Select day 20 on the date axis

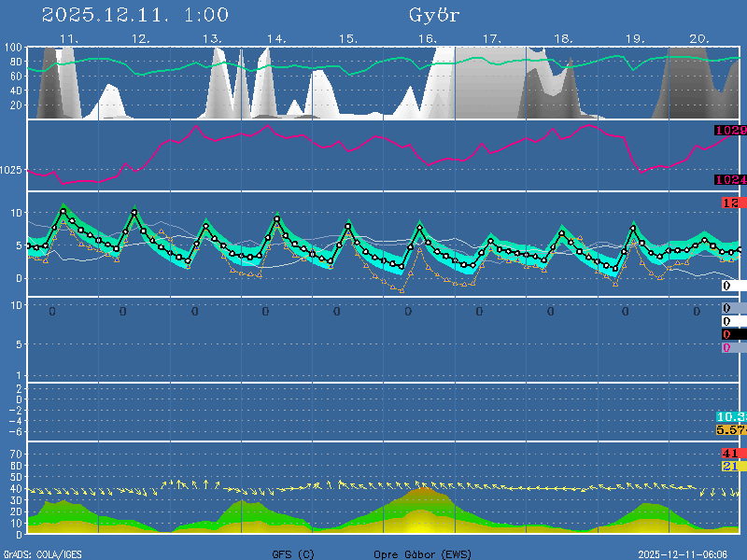coord(699,38)
